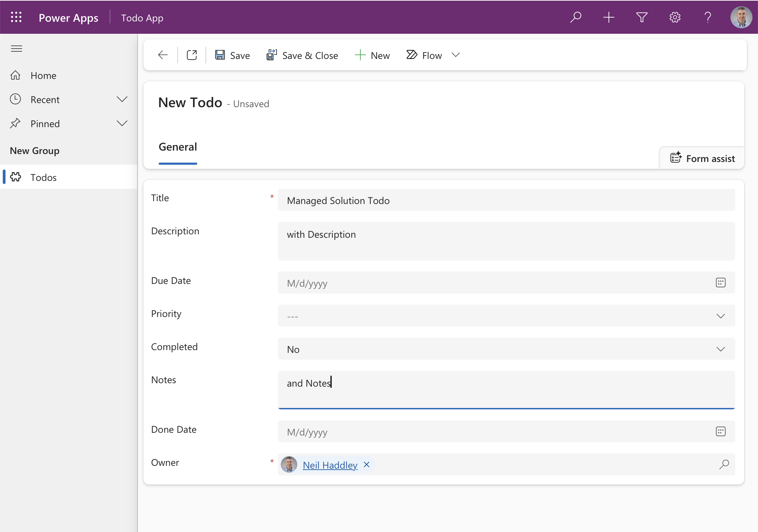758x532 pixels.
Task: Click Recent label in sidebar
Action: point(45,100)
